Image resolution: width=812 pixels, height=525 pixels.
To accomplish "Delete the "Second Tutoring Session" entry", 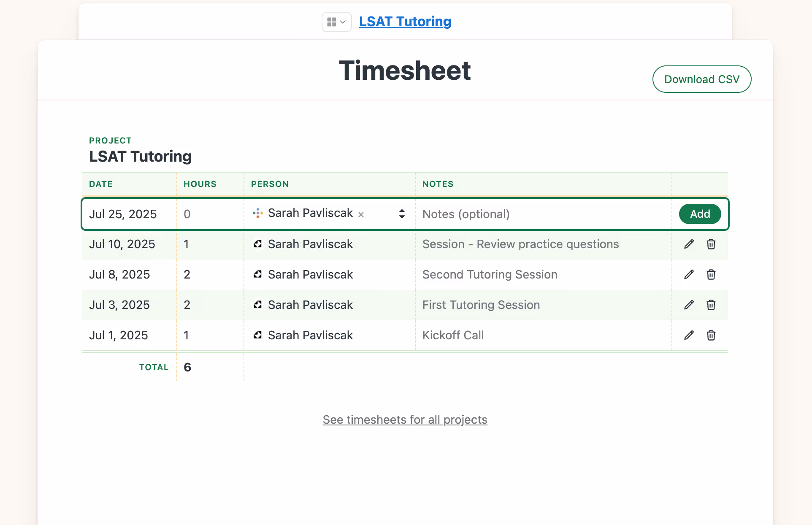I will pyautogui.click(x=711, y=274).
